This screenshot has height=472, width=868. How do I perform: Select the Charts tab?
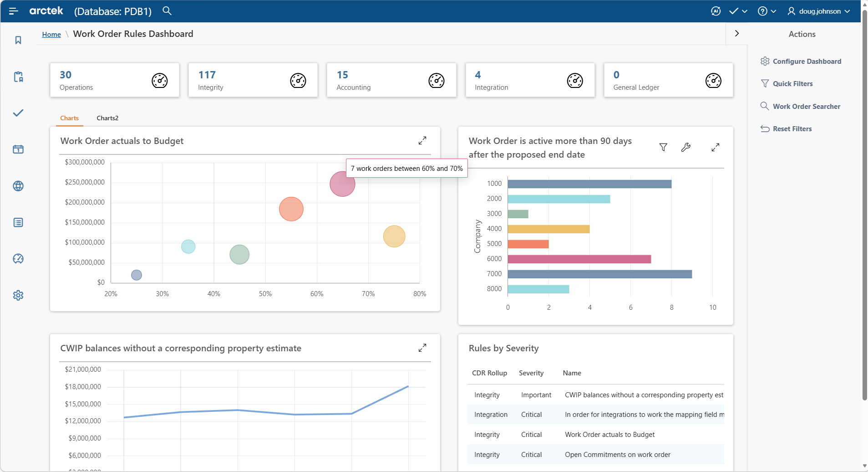pyautogui.click(x=70, y=118)
